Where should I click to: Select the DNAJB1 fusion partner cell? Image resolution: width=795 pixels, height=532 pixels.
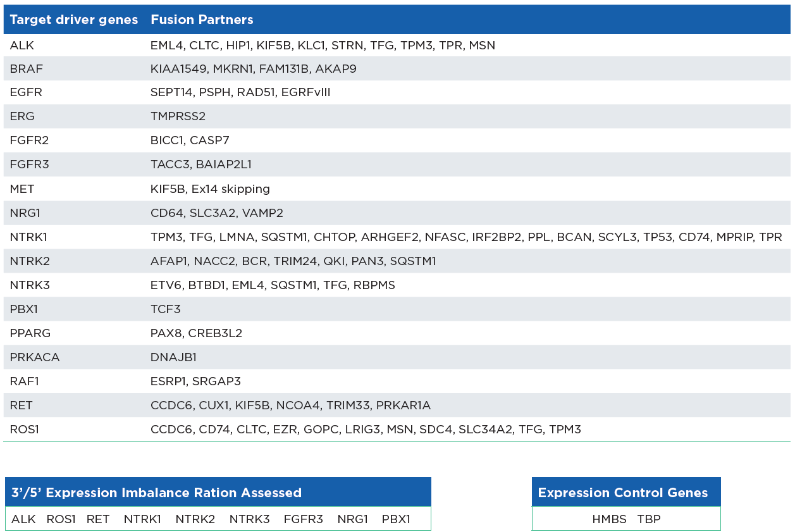coord(173,357)
